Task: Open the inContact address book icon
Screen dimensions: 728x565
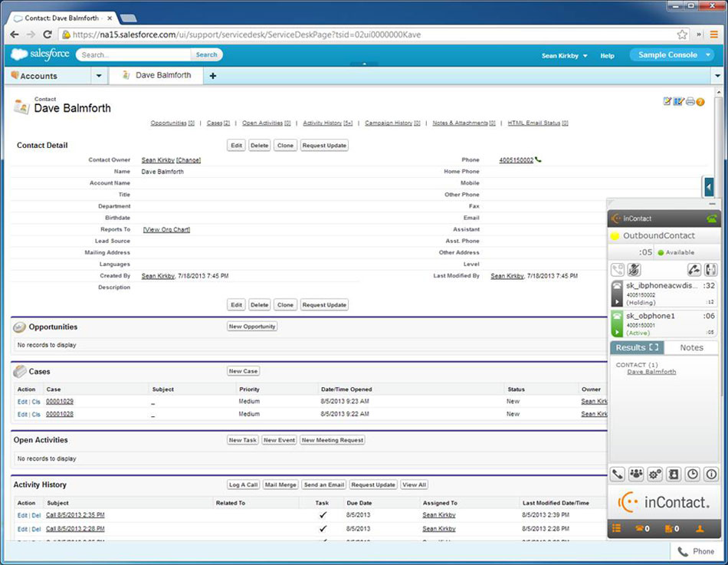Action: point(674,475)
